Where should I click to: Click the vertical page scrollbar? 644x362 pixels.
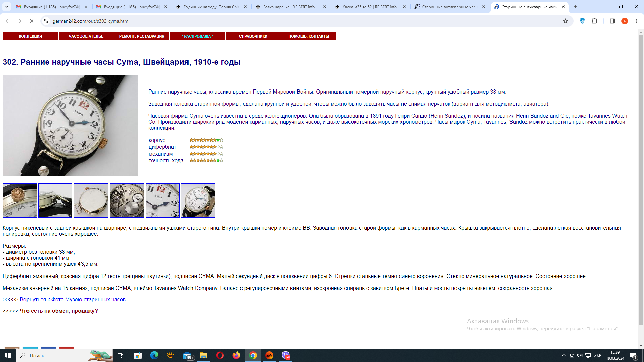tap(641, 180)
